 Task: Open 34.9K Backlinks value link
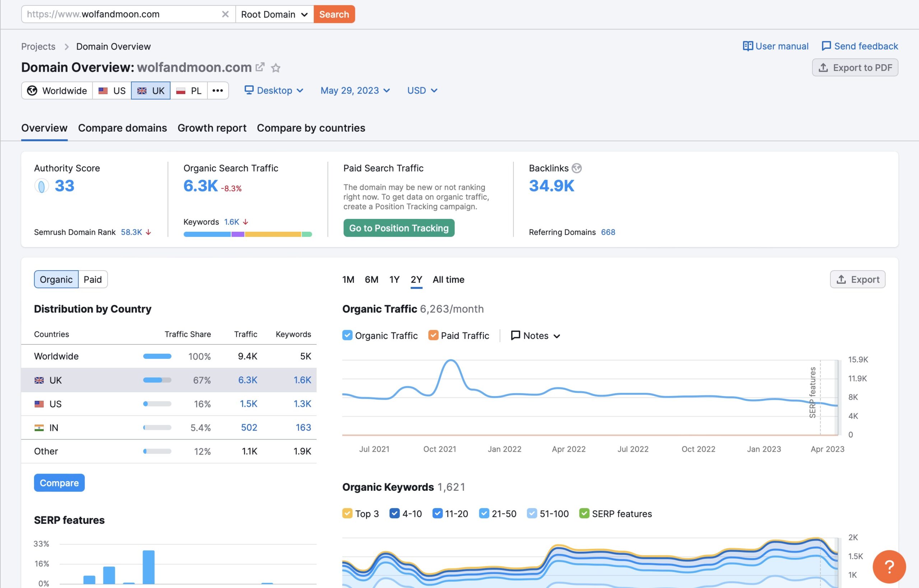tap(551, 186)
